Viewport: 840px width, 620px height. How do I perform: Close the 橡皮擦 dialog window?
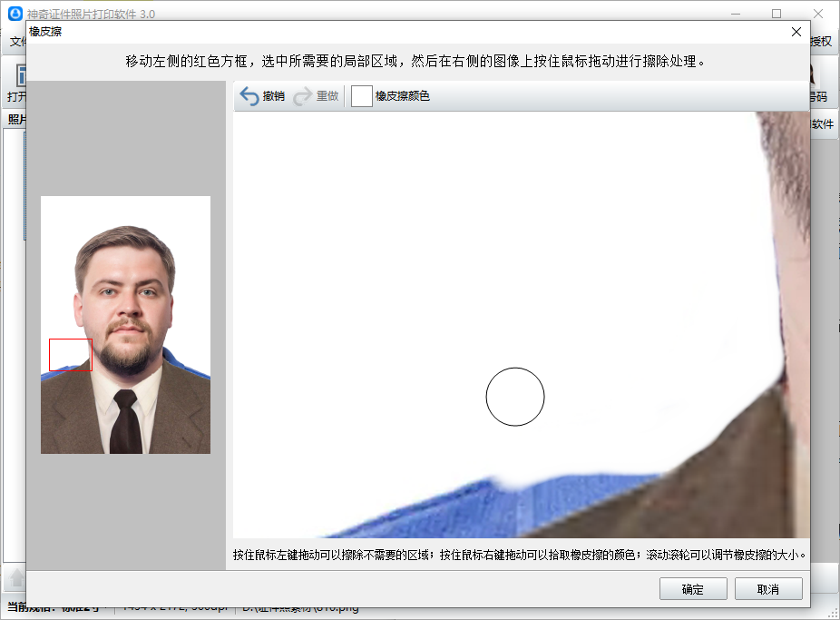tap(796, 32)
